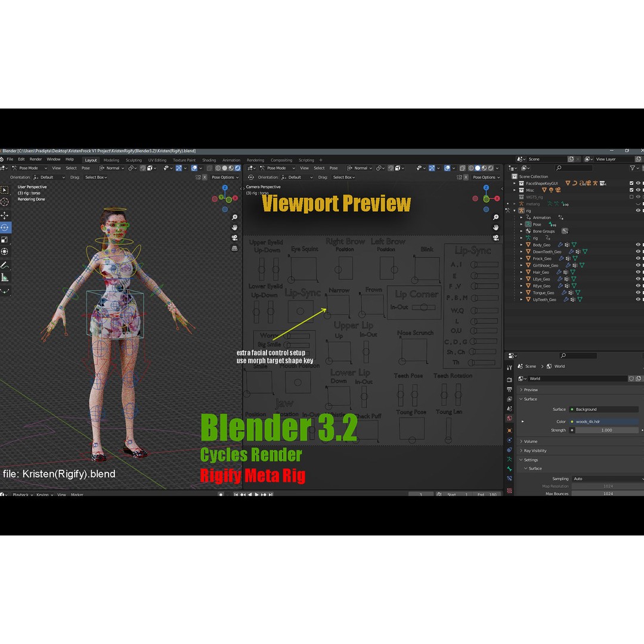Expand the Volume panel
The width and height of the screenshot is (644, 644).
530,441
